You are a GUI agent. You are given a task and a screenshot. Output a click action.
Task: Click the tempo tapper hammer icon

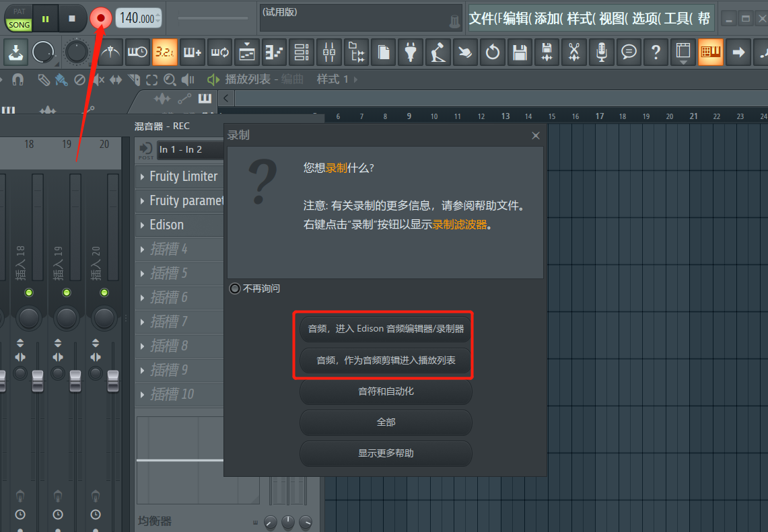point(438,52)
